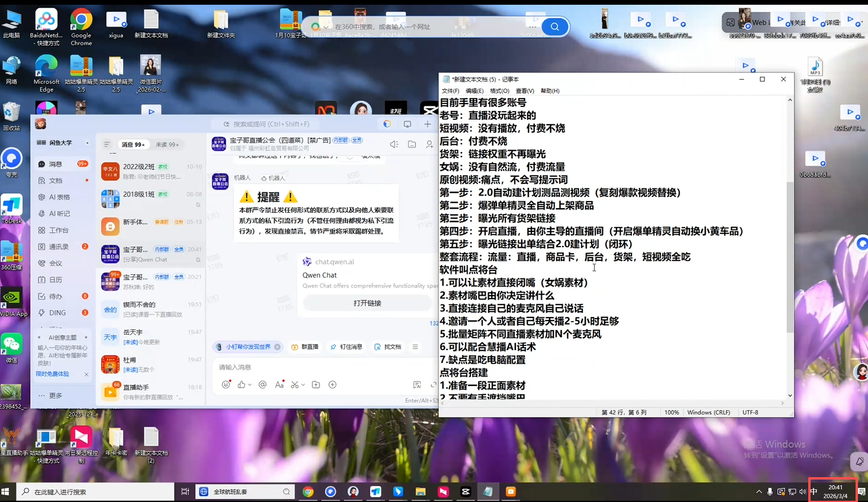Show hidden system tray icons
The image size is (868, 502).
click(x=759, y=492)
